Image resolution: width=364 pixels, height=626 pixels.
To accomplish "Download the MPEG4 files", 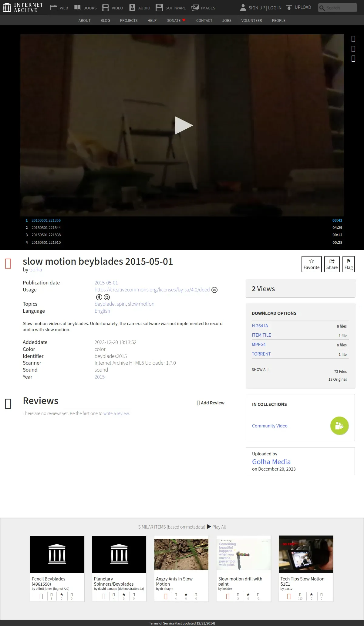I will pos(259,345).
